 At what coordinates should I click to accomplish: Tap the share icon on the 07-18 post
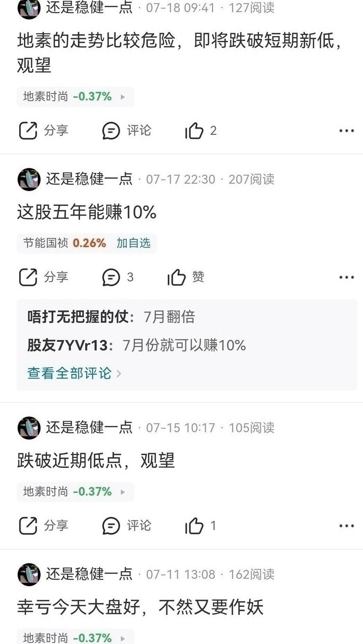(28, 131)
